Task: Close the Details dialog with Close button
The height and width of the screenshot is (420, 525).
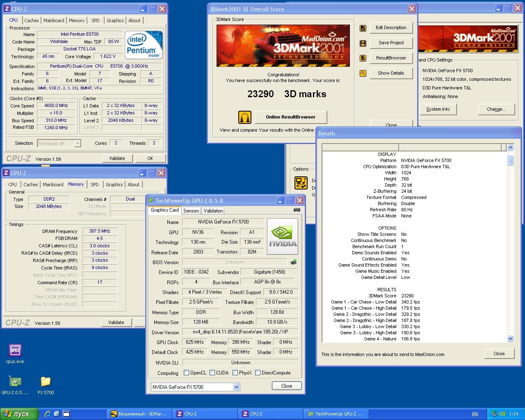Action: (x=499, y=354)
